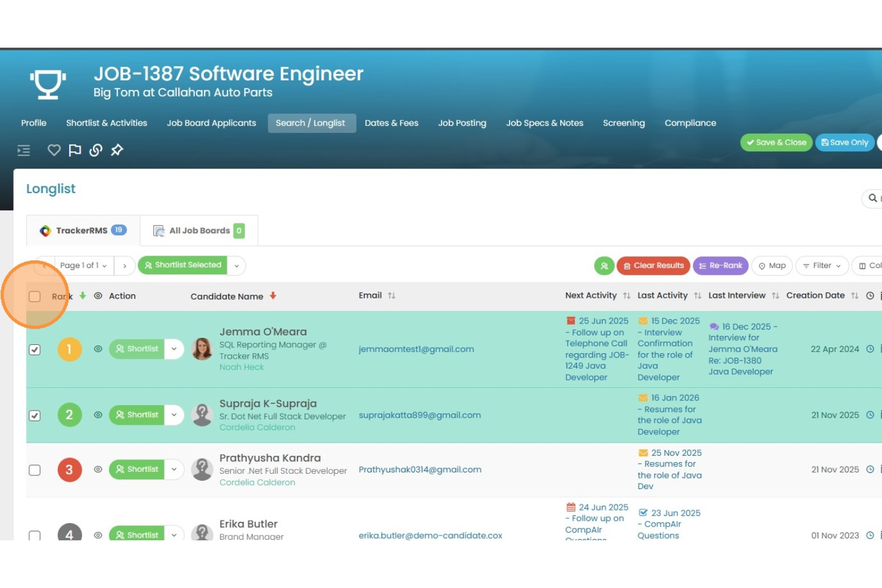Switch to the Screening tab

click(624, 123)
